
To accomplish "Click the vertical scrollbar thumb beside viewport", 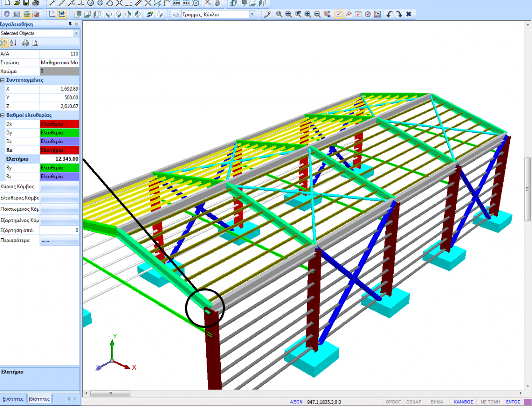I will [x=528, y=189].
